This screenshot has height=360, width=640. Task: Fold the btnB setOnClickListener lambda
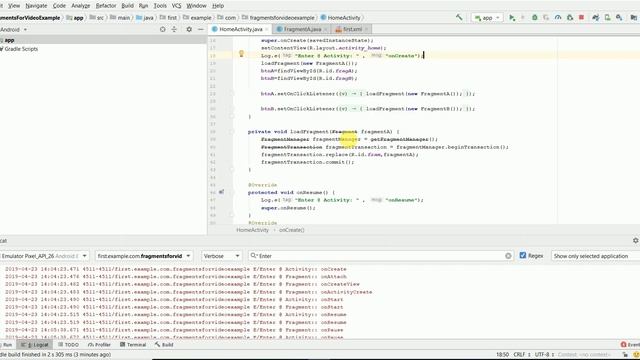232,109
